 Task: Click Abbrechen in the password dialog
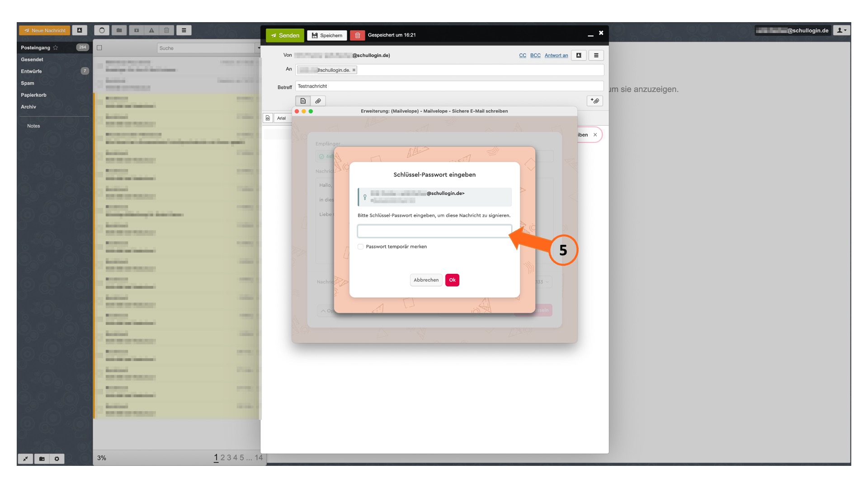[426, 280]
